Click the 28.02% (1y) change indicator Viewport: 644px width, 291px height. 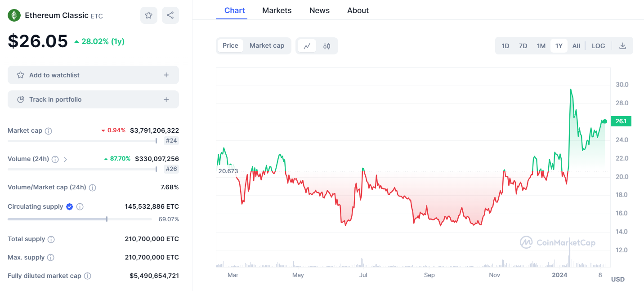click(99, 41)
